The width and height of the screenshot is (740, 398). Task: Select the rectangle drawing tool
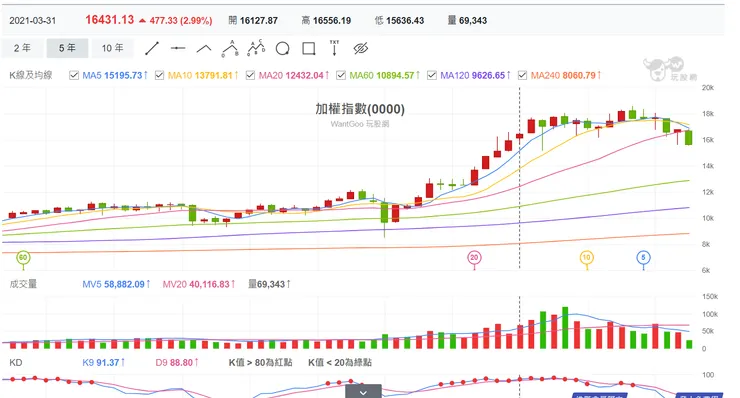click(x=309, y=48)
